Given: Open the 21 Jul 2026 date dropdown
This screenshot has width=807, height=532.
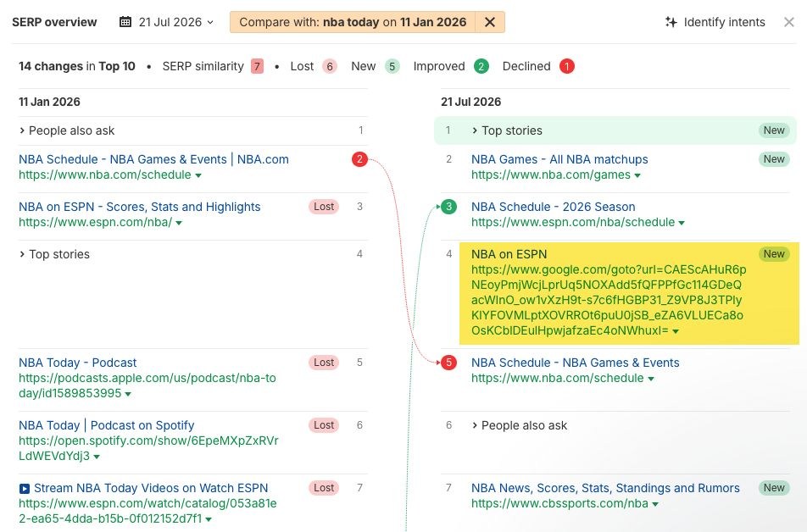Looking at the screenshot, I should point(176,22).
